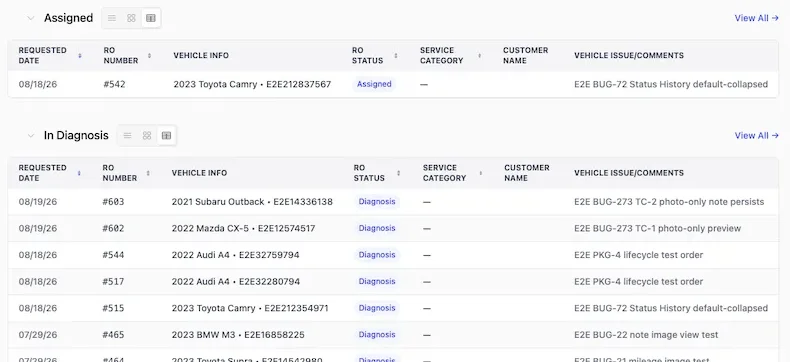Click Diagnosis status badge on RO #544
Image resolution: width=790 pixels, height=362 pixels.
pyautogui.click(x=377, y=255)
